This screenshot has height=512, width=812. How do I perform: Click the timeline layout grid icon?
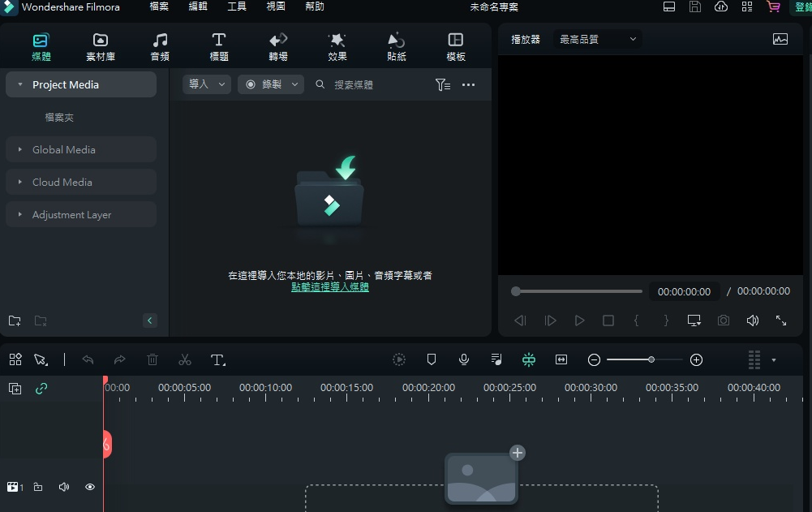point(15,359)
